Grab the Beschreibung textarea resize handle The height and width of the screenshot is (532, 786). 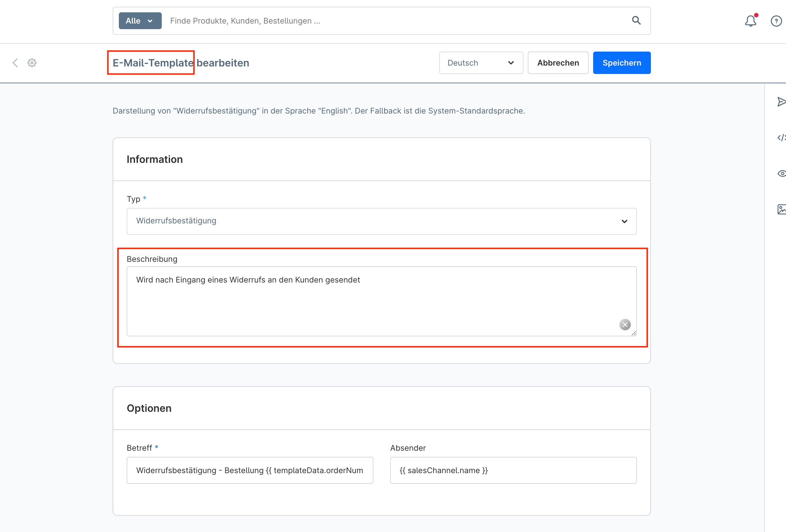click(x=634, y=333)
